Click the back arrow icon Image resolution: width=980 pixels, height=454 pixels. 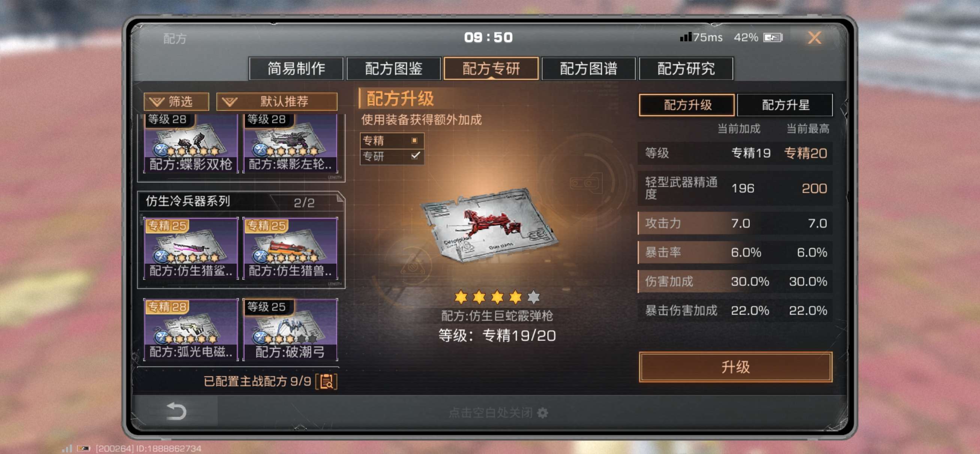(x=176, y=412)
